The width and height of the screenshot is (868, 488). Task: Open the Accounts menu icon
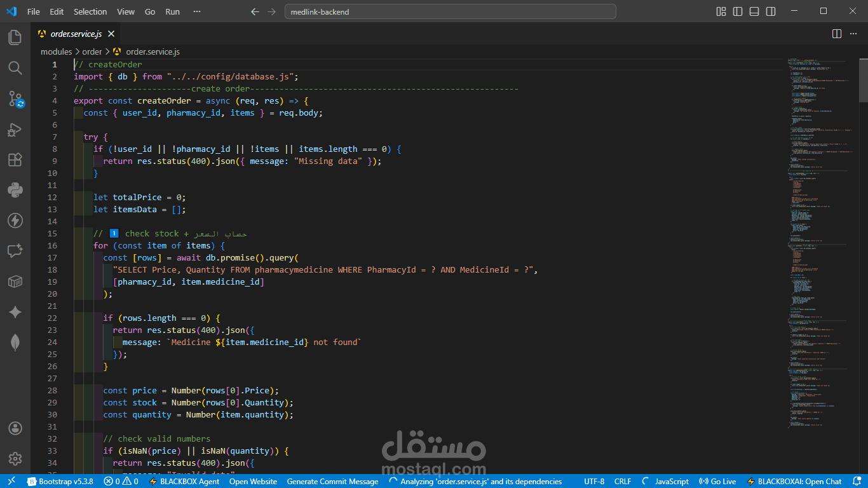point(15,428)
